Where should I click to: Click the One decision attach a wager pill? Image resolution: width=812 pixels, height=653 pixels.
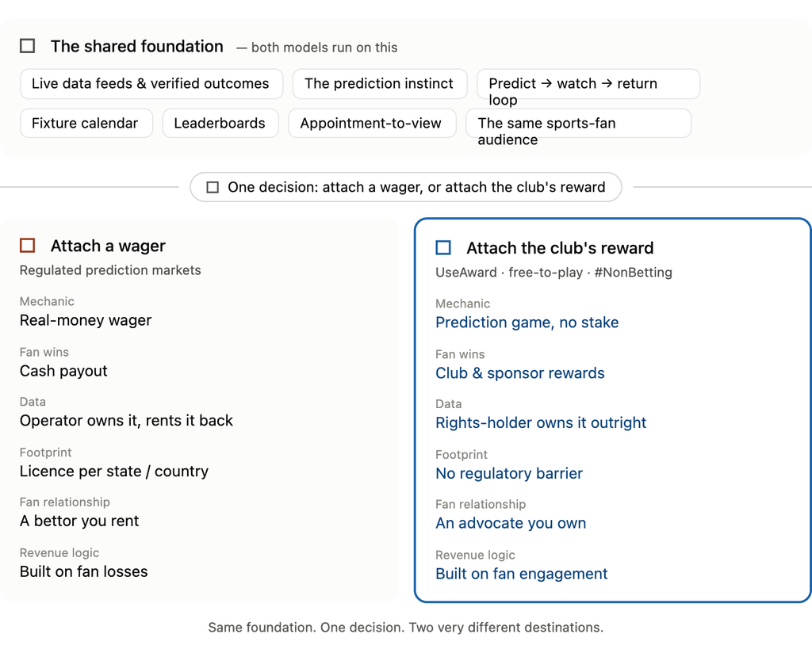tap(405, 187)
